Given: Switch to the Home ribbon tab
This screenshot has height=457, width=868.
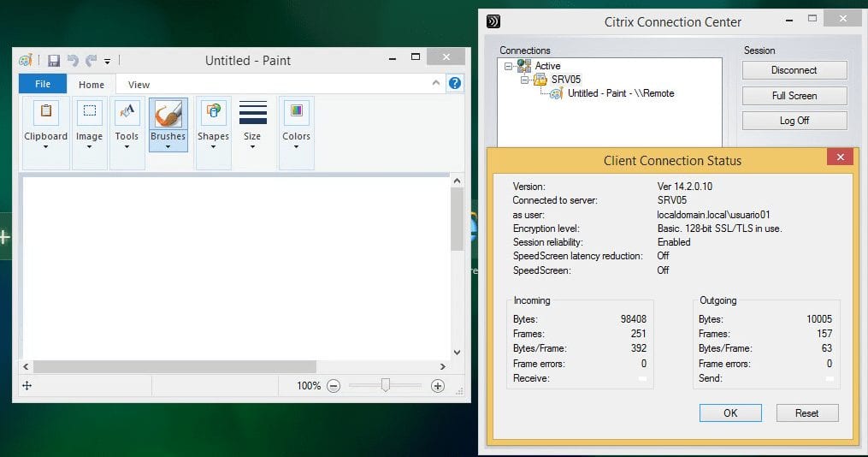Looking at the screenshot, I should (92, 84).
